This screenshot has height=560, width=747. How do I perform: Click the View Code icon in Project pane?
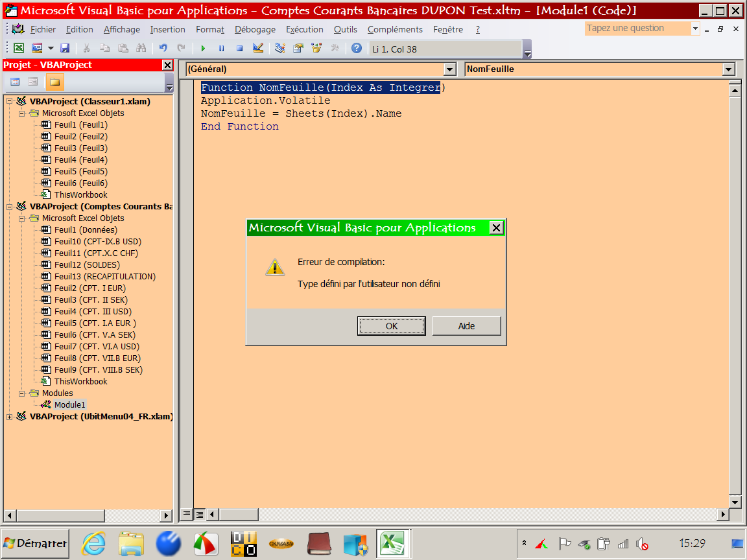click(16, 82)
